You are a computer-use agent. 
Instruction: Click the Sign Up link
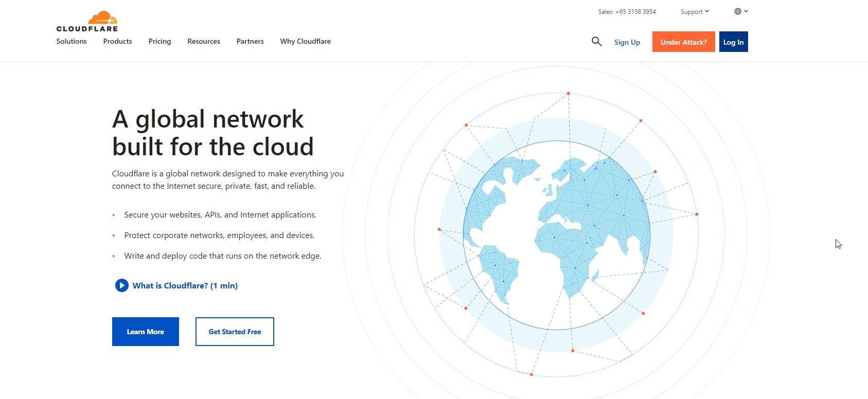pyautogui.click(x=627, y=42)
